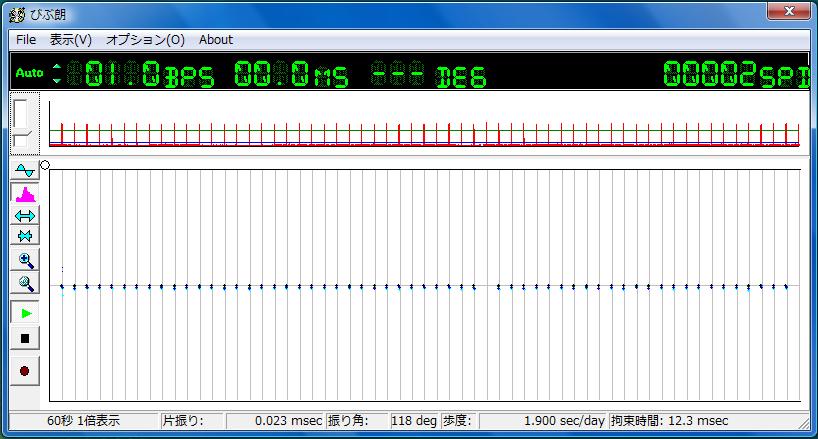Click the 118 deg amplitude value
818x439 pixels.
click(413, 421)
